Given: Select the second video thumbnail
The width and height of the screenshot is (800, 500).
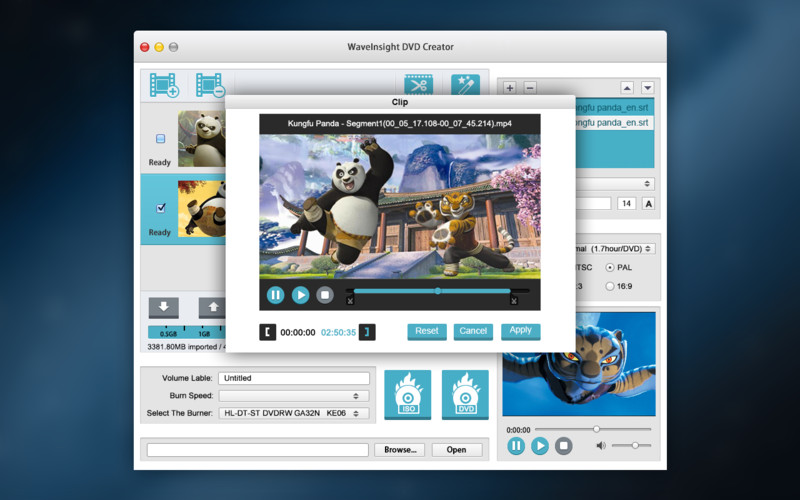Looking at the screenshot, I should click(202, 208).
